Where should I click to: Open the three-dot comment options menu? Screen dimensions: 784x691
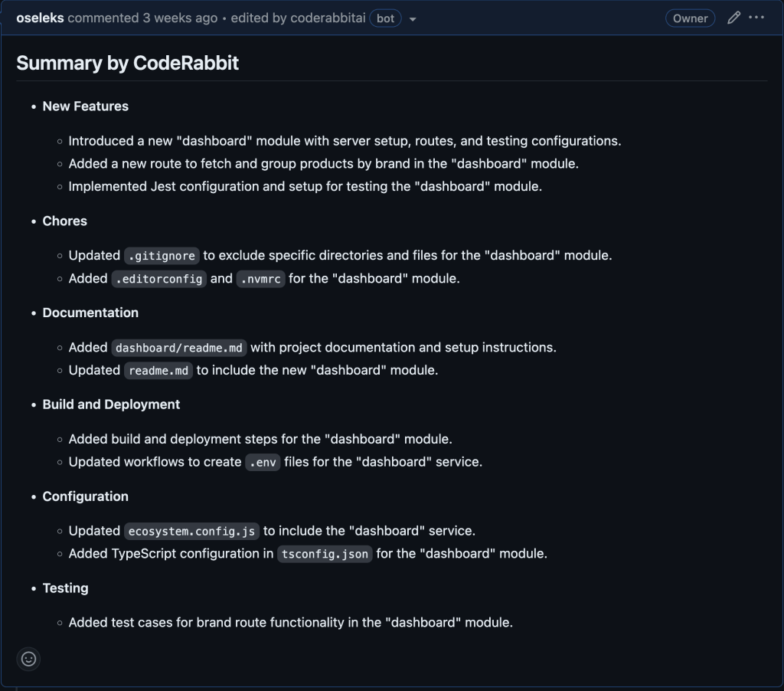tap(756, 18)
